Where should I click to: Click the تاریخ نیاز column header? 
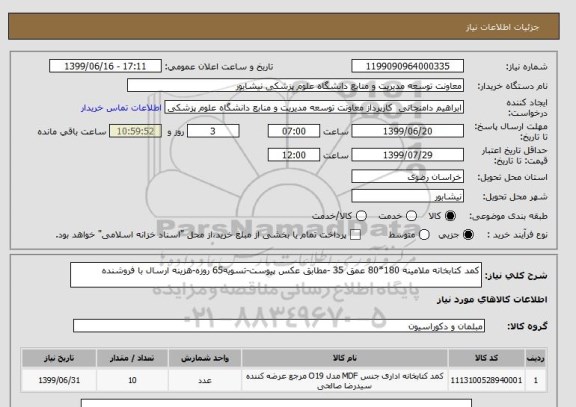click(59, 358)
